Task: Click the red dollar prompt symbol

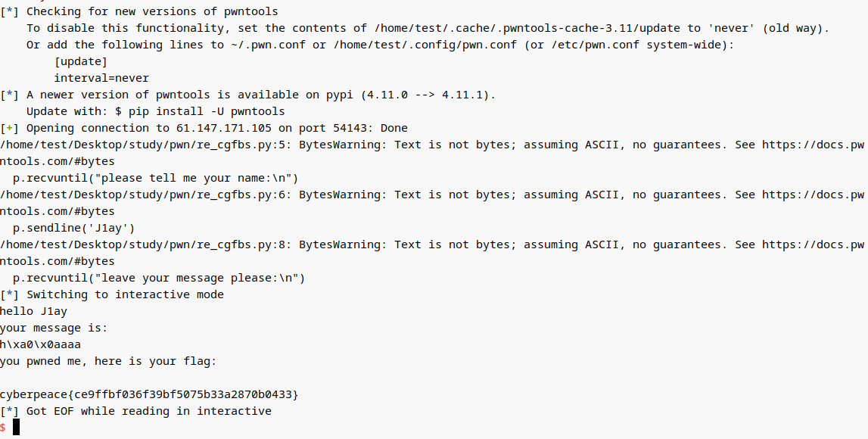Action: pos(3,428)
